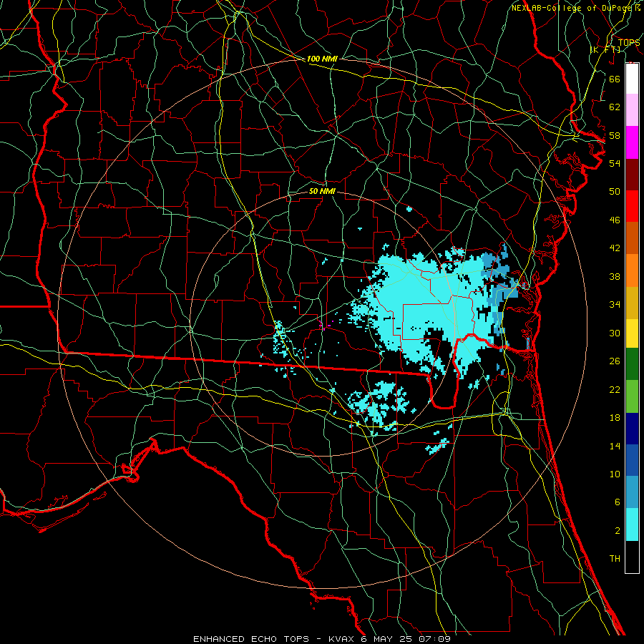Viewport: 644px width, 644px height.
Task: Select the "KVAX" radar site identifier
Action: point(343,639)
